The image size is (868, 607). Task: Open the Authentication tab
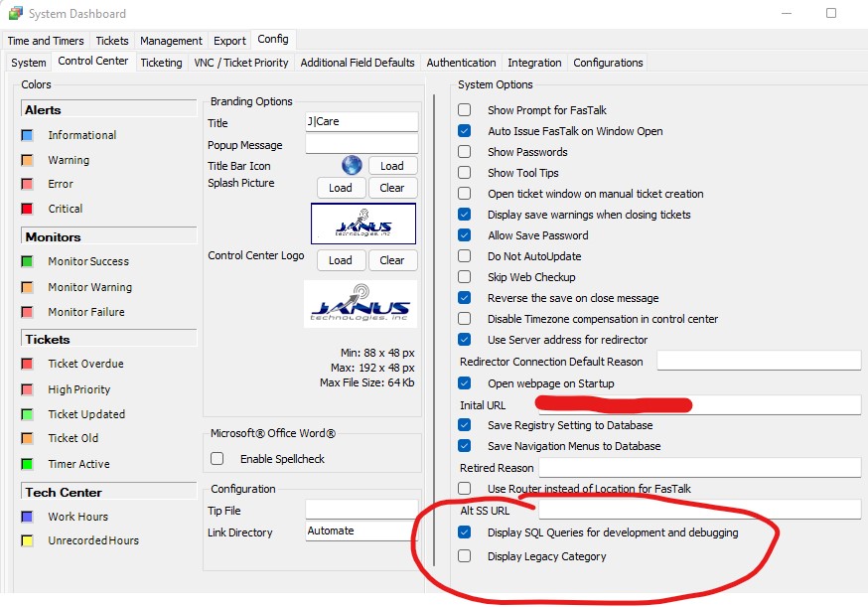pos(461,63)
